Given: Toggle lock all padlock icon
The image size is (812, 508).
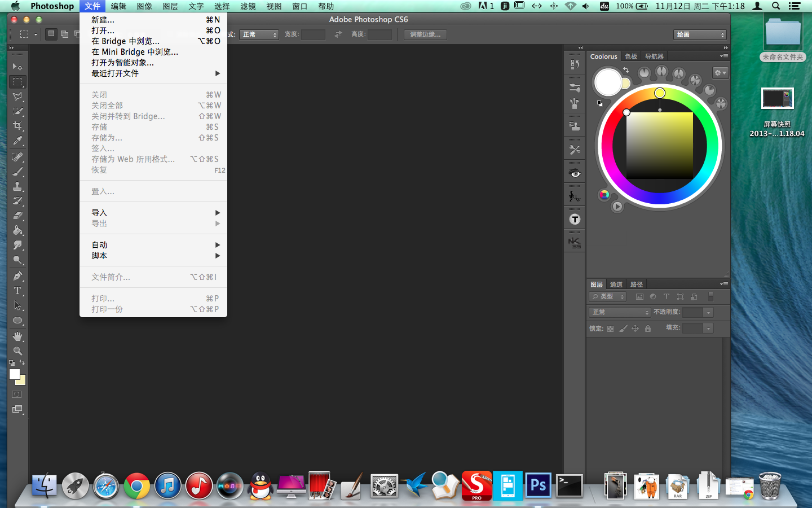Looking at the screenshot, I should click(x=648, y=329).
